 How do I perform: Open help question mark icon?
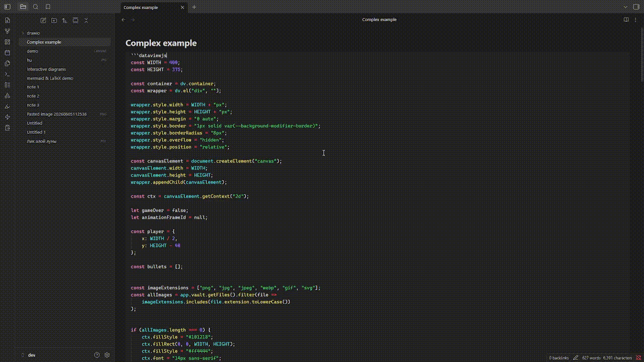click(x=97, y=355)
